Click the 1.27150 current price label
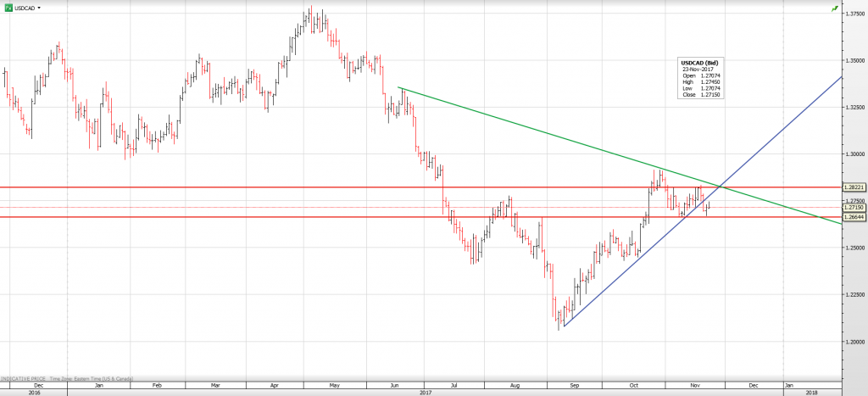 coord(854,207)
